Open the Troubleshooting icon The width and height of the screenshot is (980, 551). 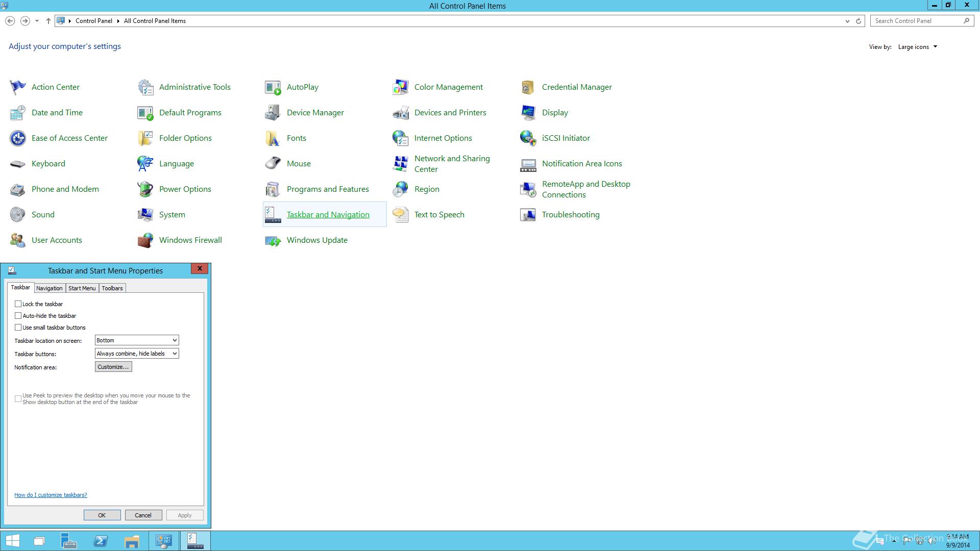(528, 215)
